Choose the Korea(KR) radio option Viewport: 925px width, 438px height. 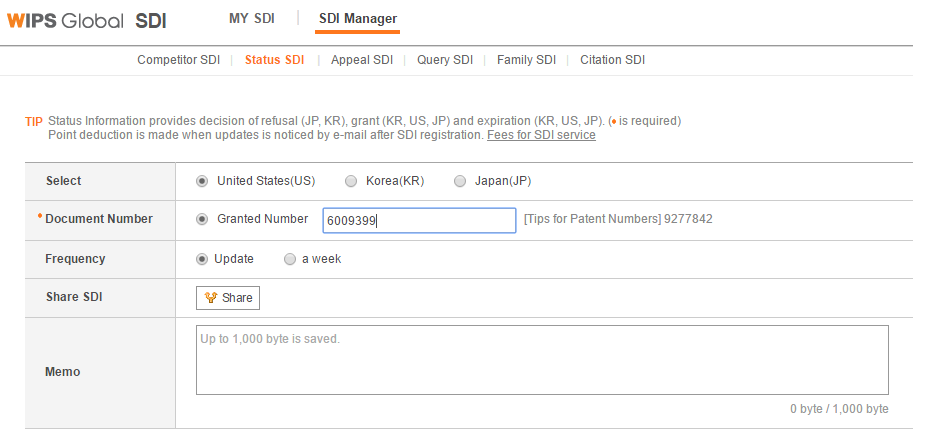coord(351,181)
